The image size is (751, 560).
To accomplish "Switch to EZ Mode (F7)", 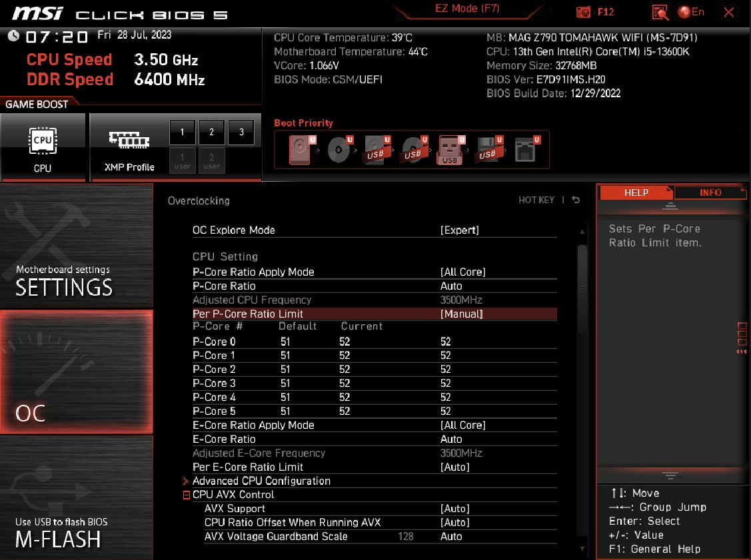I will (x=467, y=9).
